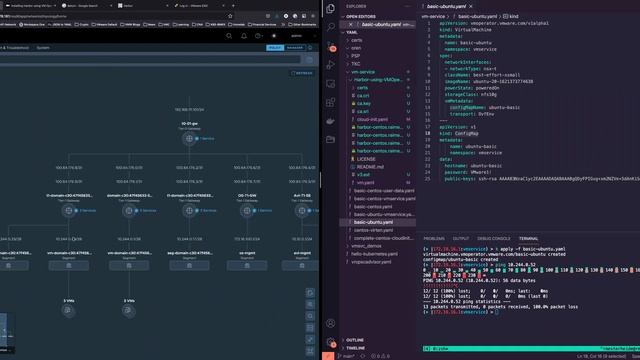This screenshot has height=360, width=640.
Task: Switch to the TERMINAL panel tab
Action: [x=528, y=238]
